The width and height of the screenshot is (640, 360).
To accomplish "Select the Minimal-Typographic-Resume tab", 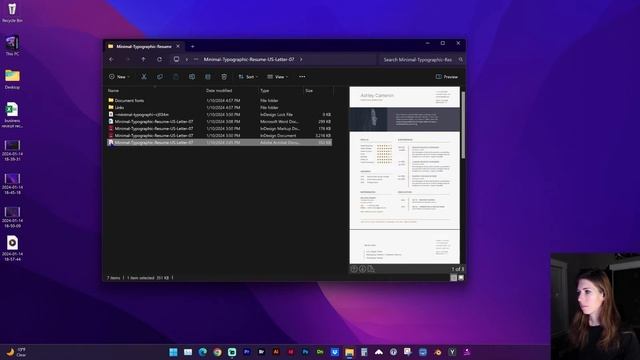I will point(144,47).
